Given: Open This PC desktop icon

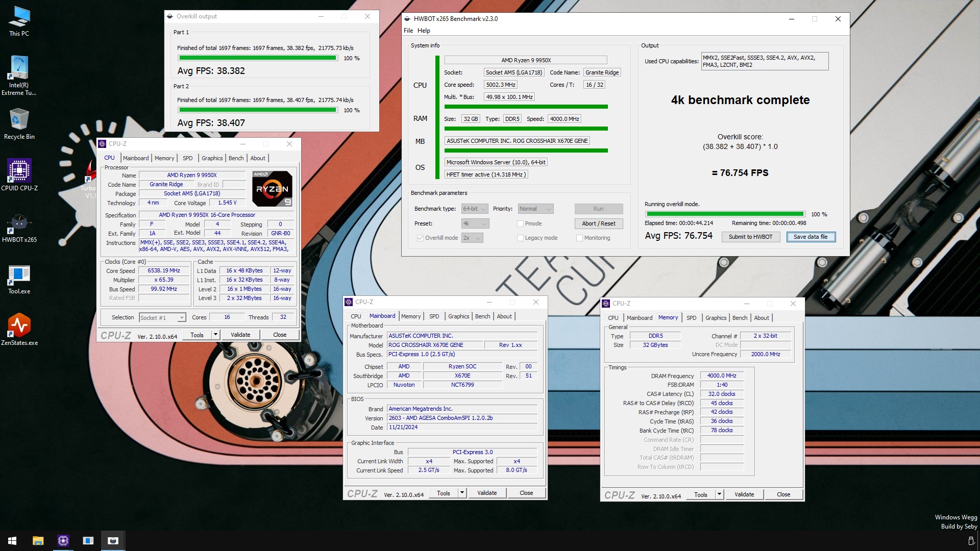Looking at the screenshot, I should (19, 21).
